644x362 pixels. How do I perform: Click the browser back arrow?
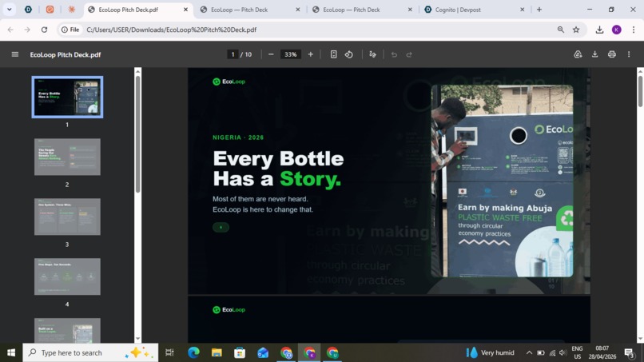[x=10, y=30]
